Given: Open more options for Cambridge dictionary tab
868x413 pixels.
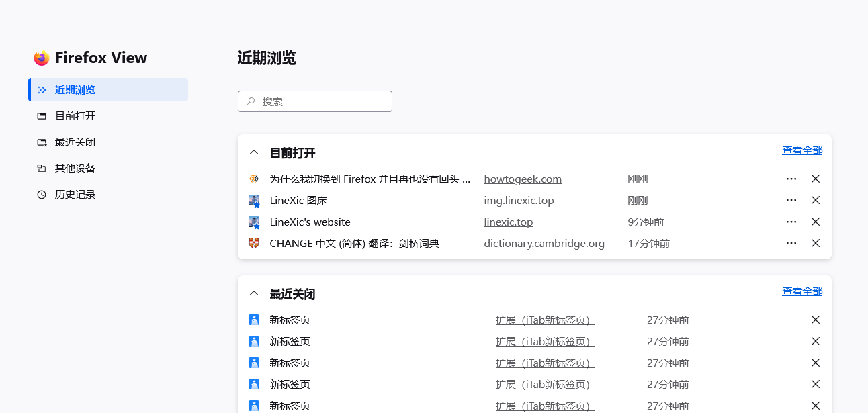Looking at the screenshot, I should click(791, 243).
